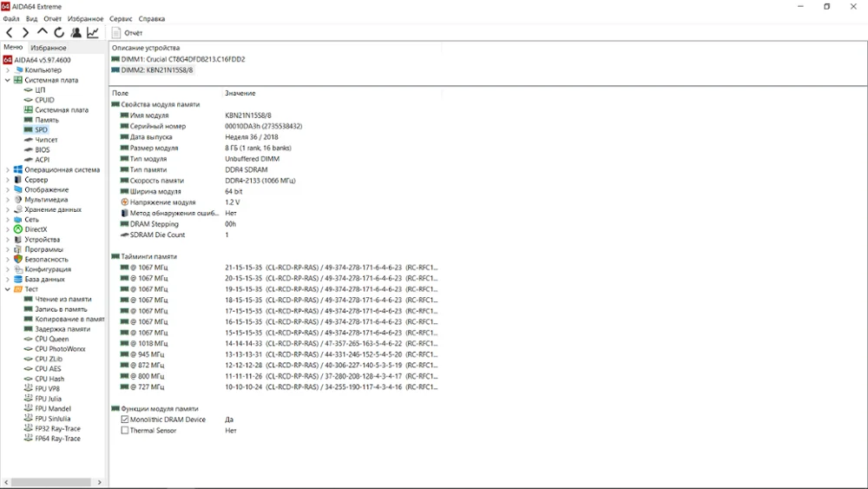Image resolution: width=868 pixels, height=489 pixels.
Task: Open Системная плата sub-item under motherboard
Action: (x=62, y=110)
